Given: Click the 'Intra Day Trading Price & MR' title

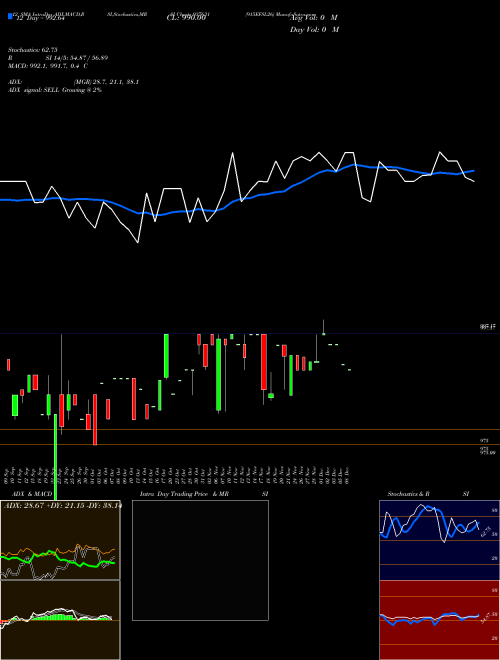Looking at the screenshot, I should click(x=184, y=494).
